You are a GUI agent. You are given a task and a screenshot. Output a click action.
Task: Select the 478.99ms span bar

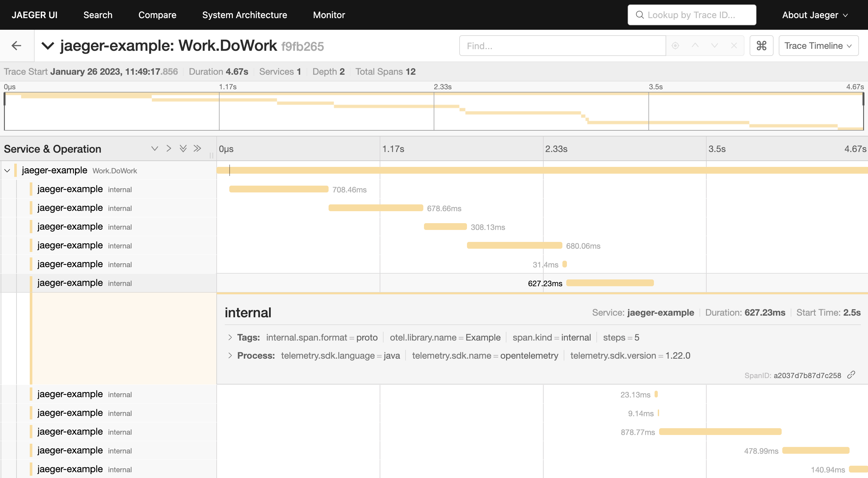(x=816, y=451)
